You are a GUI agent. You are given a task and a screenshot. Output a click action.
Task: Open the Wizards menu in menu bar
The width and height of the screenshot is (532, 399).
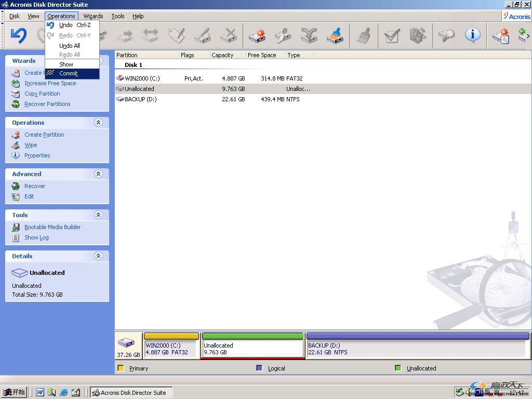pos(93,16)
